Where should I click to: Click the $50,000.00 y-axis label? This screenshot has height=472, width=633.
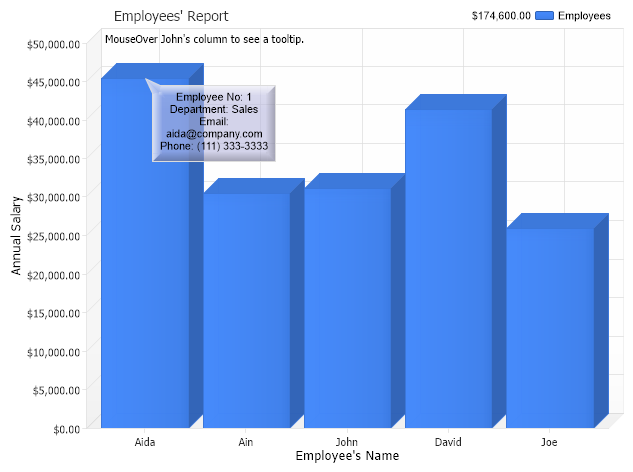(x=54, y=44)
